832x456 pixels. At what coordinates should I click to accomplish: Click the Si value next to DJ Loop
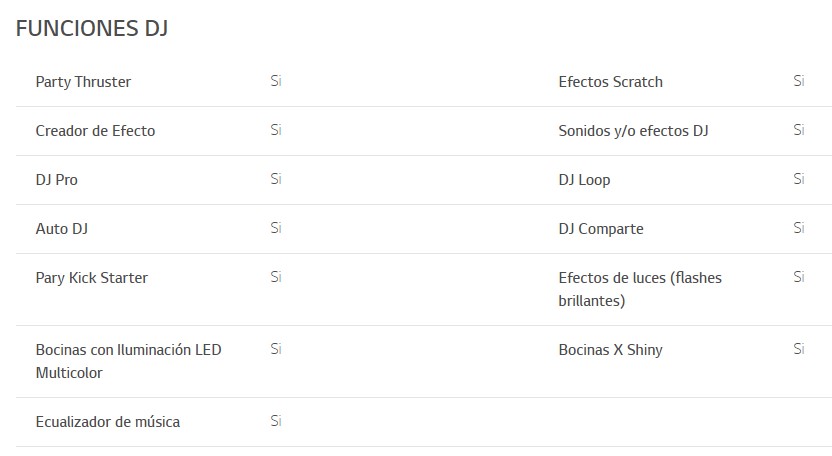pyautogui.click(x=799, y=179)
